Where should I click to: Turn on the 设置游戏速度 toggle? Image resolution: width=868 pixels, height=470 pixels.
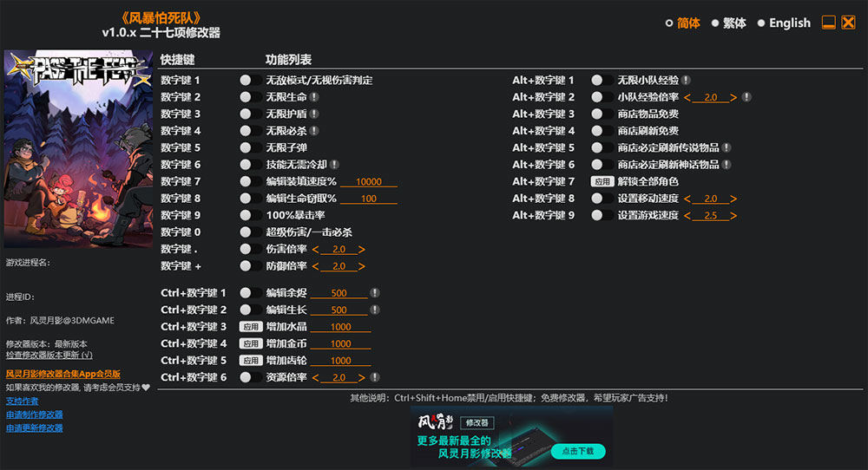pyautogui.click(x=602, y=215)
